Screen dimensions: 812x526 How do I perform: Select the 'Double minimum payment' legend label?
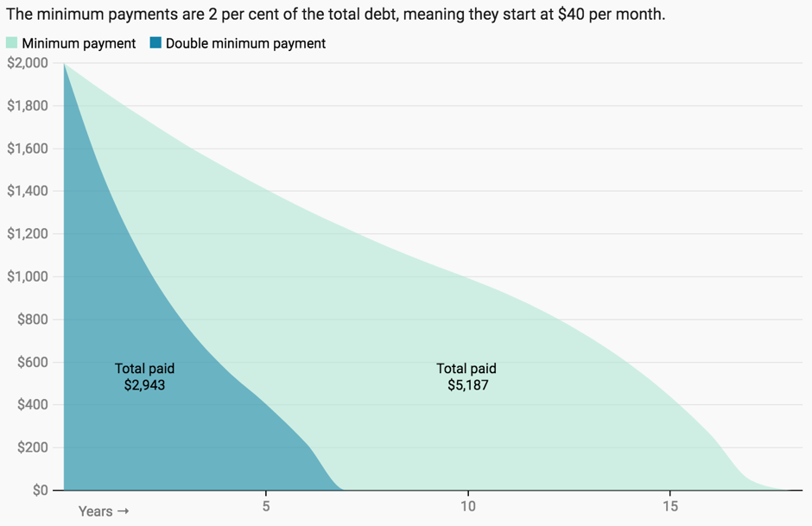coord(245,43)
